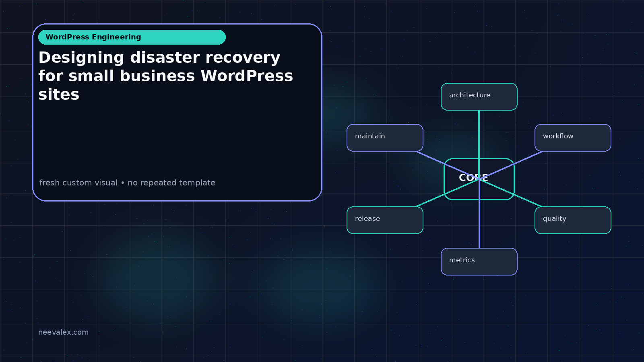
Task: Click the CORE center node
Action: pyautogui.click(x=479, y=179)
